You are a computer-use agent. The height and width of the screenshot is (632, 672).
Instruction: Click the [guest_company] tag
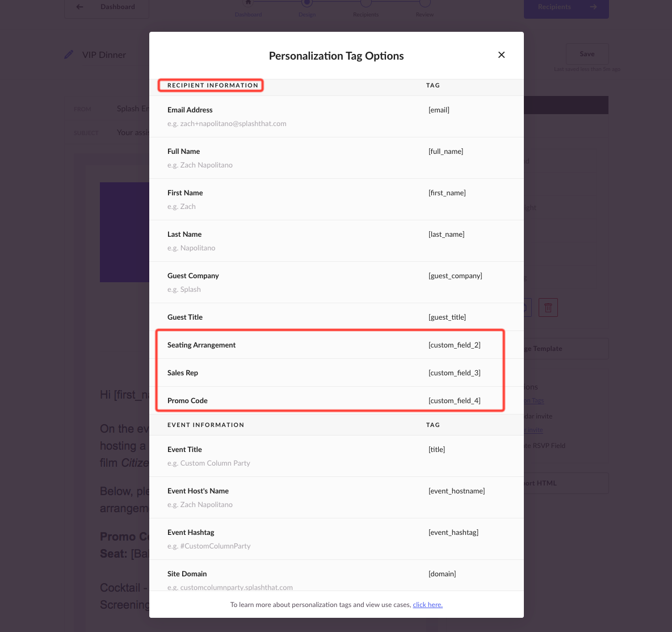coord(455,276)
